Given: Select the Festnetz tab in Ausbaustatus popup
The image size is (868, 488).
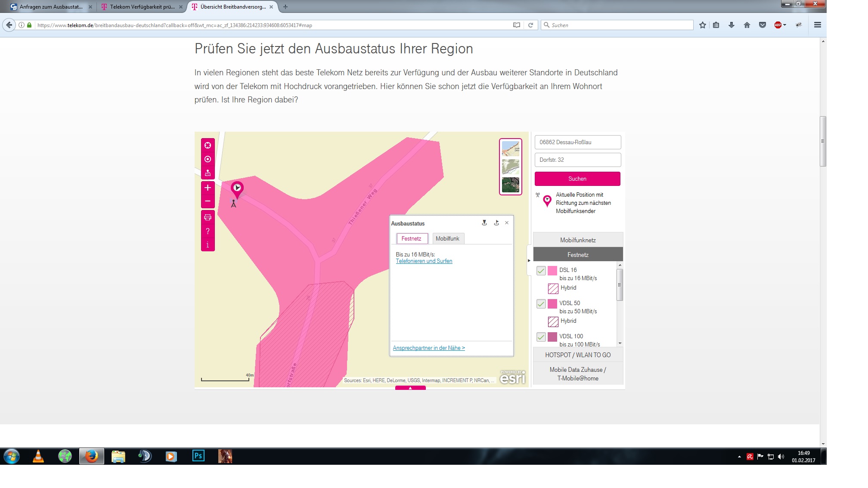Looking at the screenshot, I should click(411, 239).
